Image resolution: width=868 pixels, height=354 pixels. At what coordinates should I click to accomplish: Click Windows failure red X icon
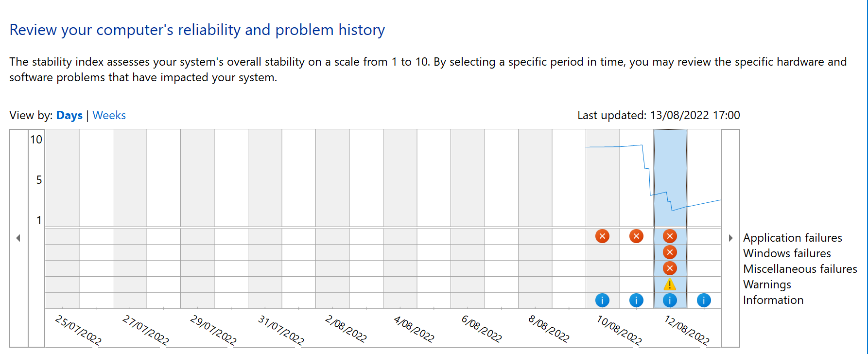click(x=670, y=252)
